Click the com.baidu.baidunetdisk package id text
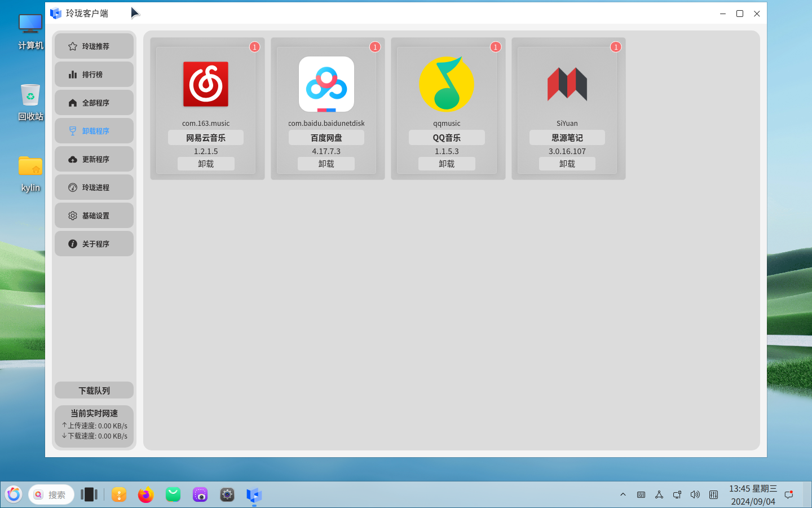The image size is (812, 508). (326, 123)
